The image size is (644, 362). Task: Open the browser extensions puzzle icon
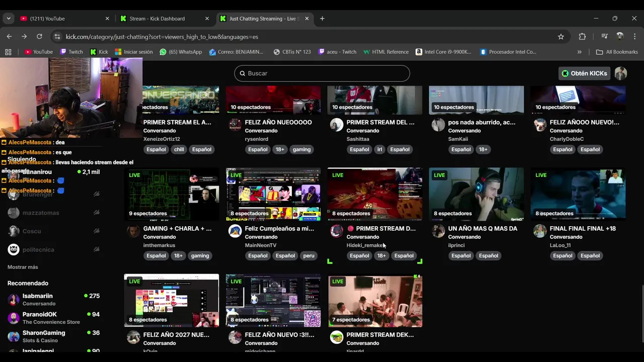(x=582, y=36)
